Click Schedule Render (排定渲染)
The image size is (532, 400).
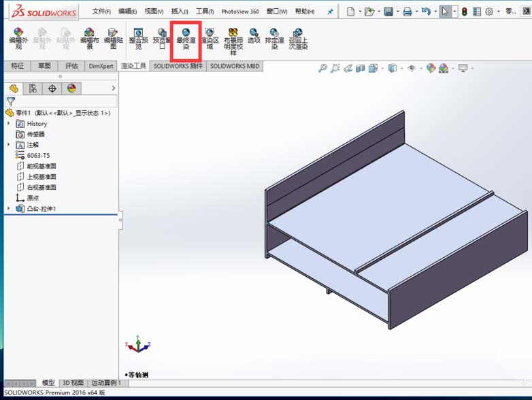(274, 39)
